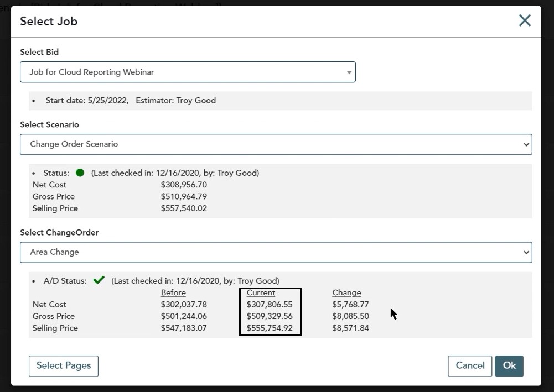Click the Select Bid dropdown arrow
The image size is (554, 392).
click(x=349, y=72)
